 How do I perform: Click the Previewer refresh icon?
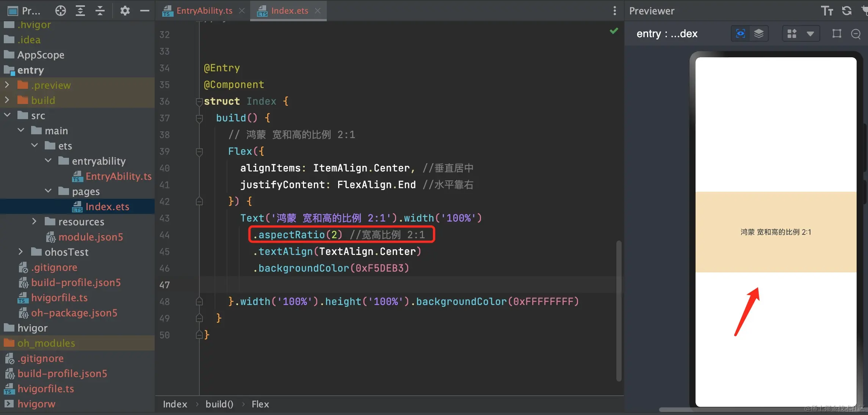(846, 11)
